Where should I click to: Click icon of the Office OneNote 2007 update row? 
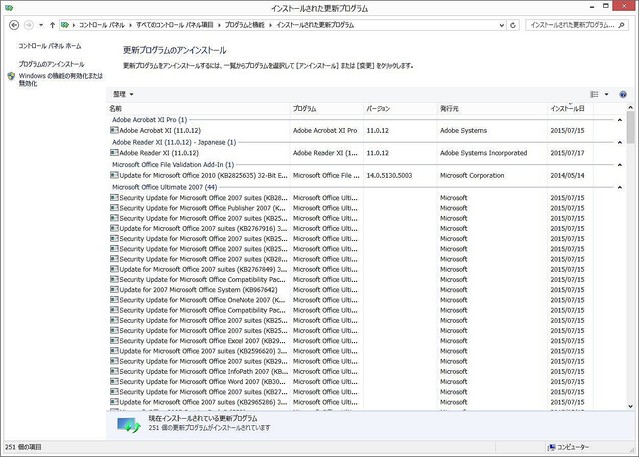[114, 300]
